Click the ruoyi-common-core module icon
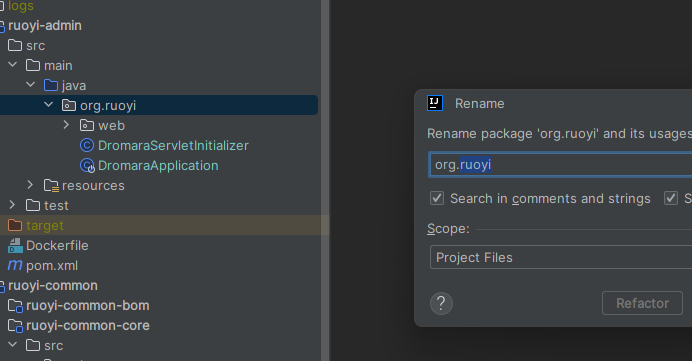Image resolution: width=692 pixels, height=361 pixels. pos(15,326)
